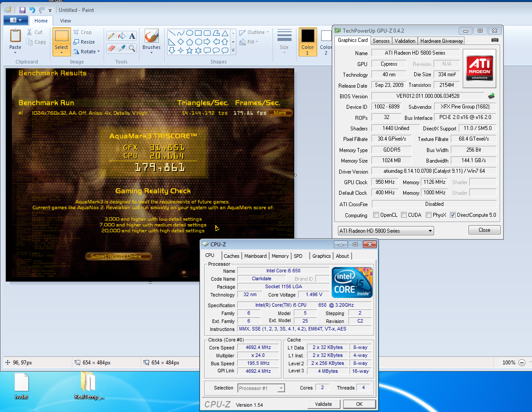Choose the Right arrow shape
The image size is (532, 412).
tap(207, 42)
